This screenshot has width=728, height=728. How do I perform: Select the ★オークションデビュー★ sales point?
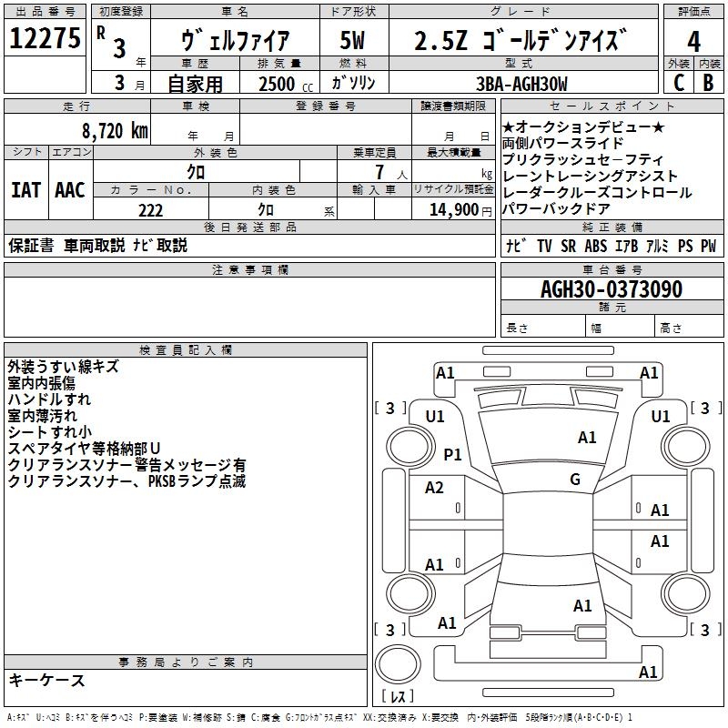click(x=583, y=126)
